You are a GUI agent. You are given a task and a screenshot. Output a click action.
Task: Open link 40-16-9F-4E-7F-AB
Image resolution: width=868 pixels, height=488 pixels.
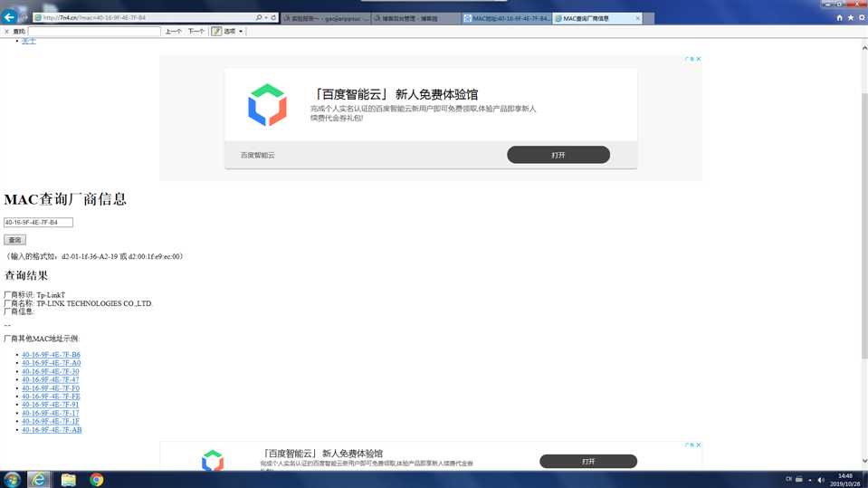click(52, 430)
